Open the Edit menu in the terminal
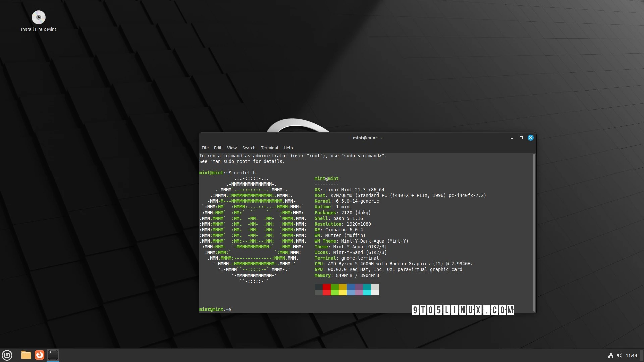This screenshot has width=644, height=362. (x=218, y=148)
